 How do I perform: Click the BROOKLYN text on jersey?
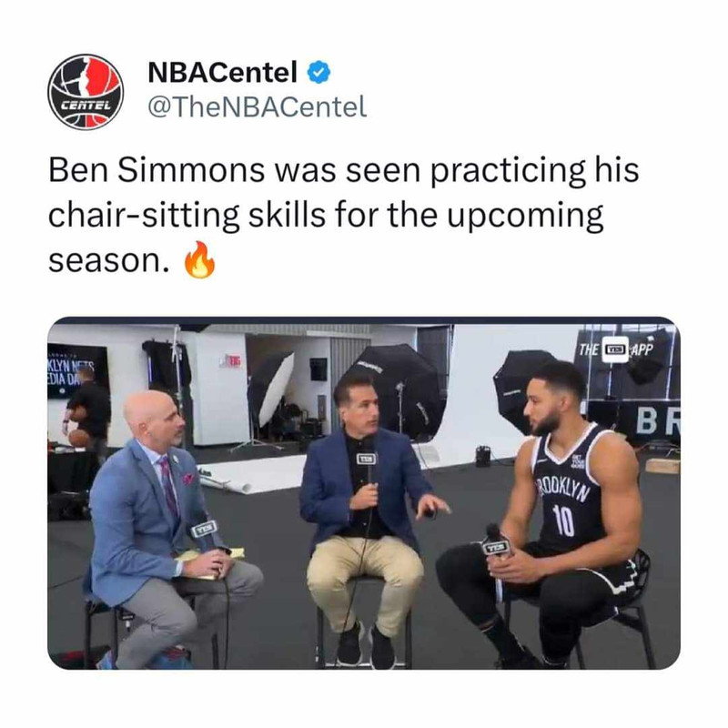(x=563, y=489)
